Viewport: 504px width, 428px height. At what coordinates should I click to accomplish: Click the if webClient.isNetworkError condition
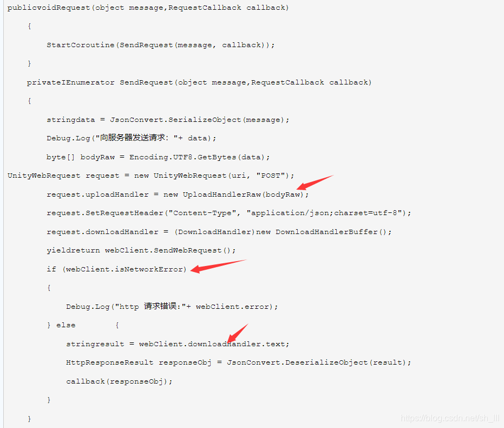click(x=116, y=269)
